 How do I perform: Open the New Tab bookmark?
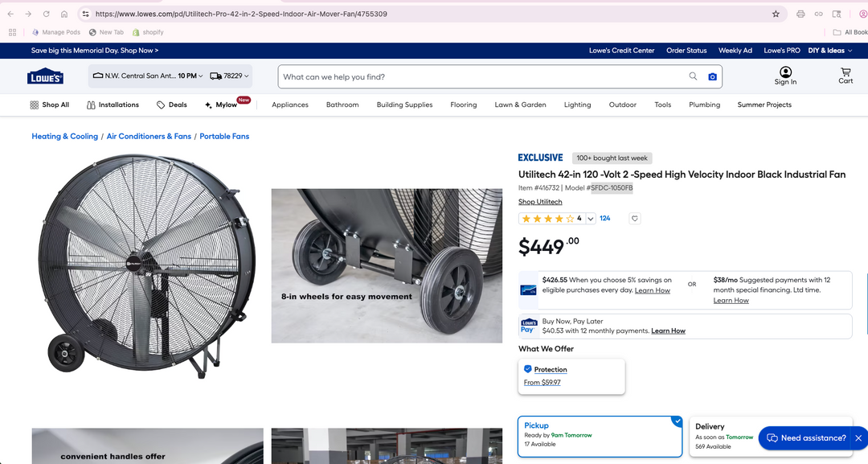[106, 32]
